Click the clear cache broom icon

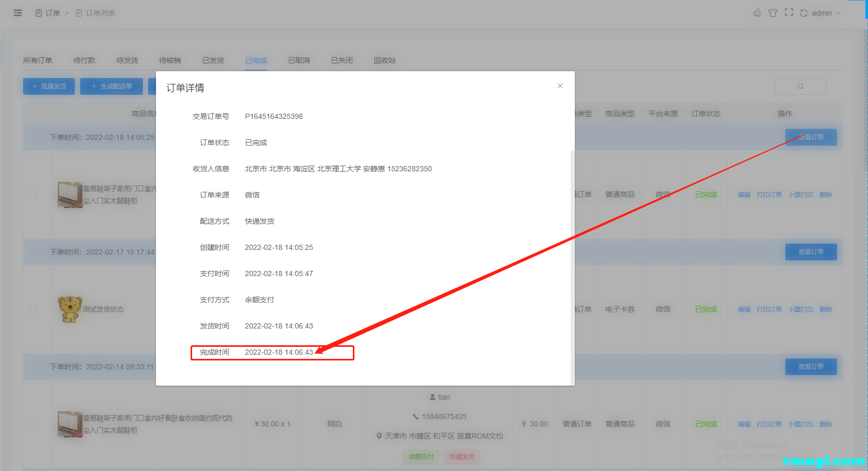tap(757, 13)
